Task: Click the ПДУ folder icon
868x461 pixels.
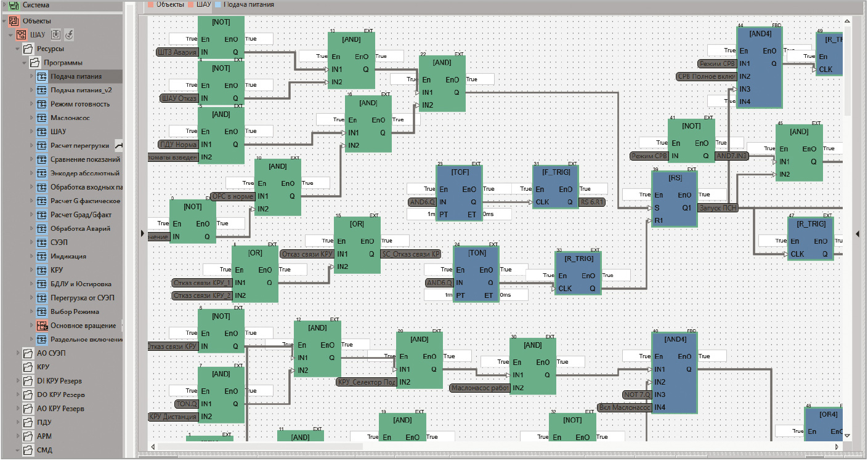Action: (28, 422)
